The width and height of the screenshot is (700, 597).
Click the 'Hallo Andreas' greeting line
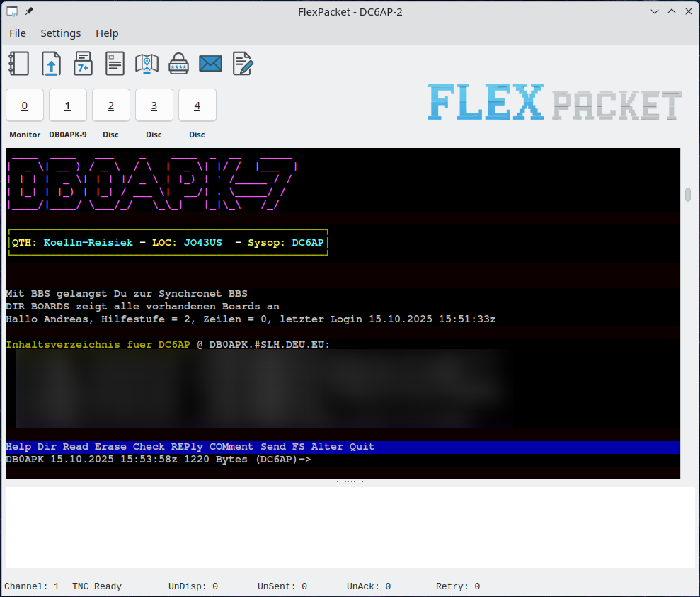[251, 319]
